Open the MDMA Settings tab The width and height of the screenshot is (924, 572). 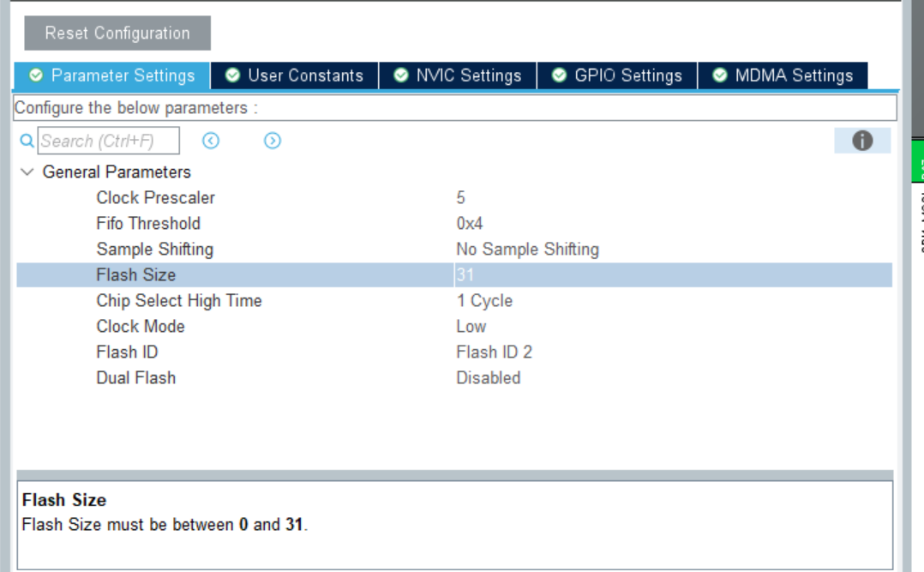783,75
